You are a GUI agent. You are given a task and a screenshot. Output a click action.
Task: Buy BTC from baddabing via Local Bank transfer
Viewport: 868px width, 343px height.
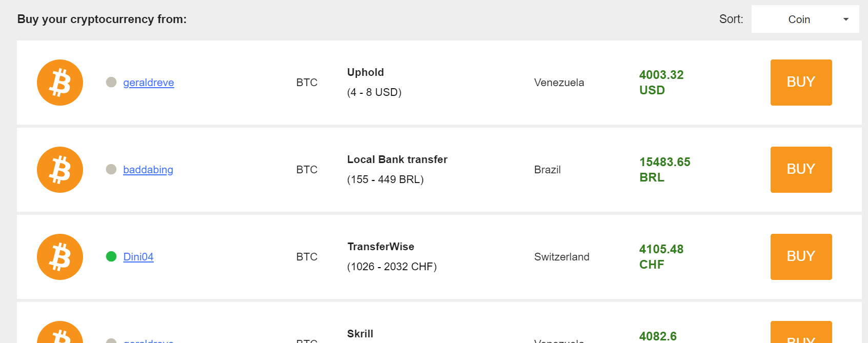coord(801,170)
